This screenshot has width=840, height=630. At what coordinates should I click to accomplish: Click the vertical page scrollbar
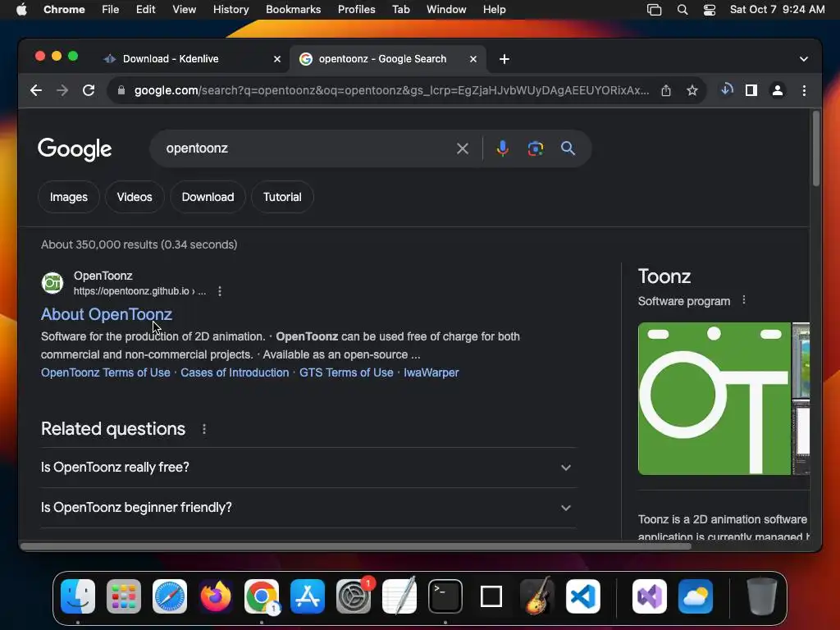pyautogui.click(x=816, y=149)
